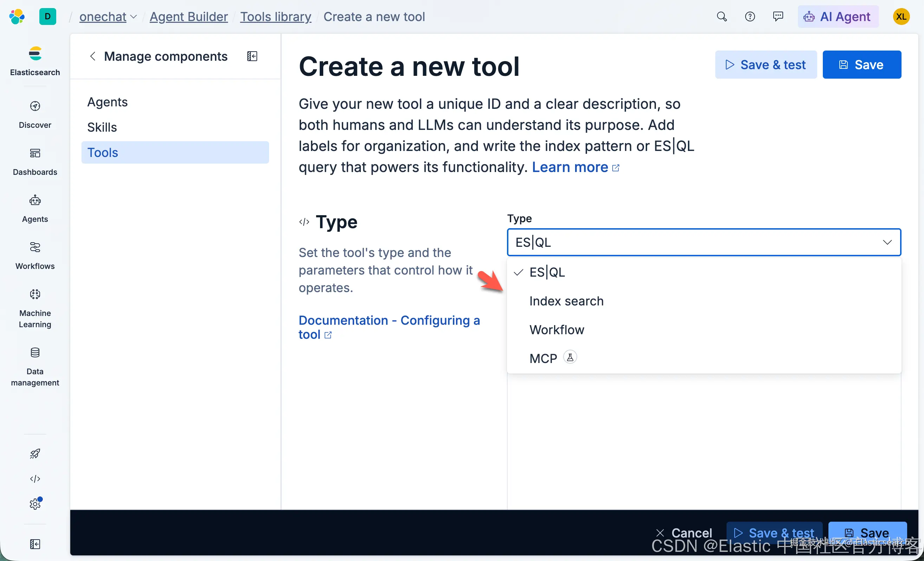Open the Machine Learning section
The image size is (924, 561).
[35, 308]
